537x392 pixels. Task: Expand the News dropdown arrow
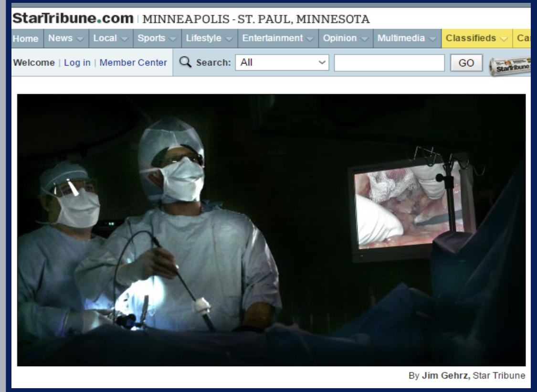(80, 39)
